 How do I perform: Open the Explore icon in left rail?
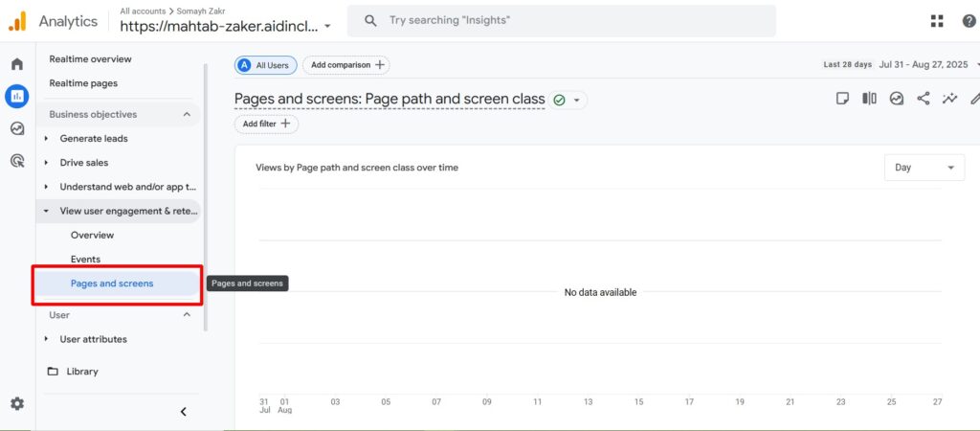[x=16, y=128]
